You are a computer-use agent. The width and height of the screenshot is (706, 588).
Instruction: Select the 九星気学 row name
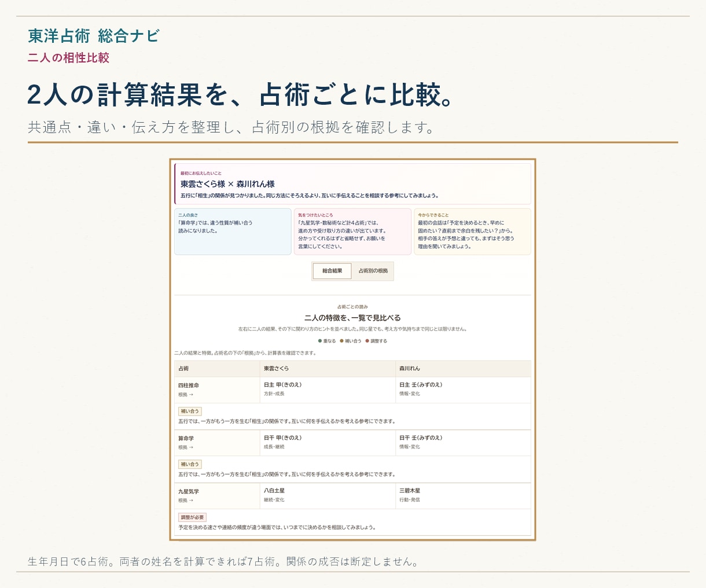pos(189,491)
